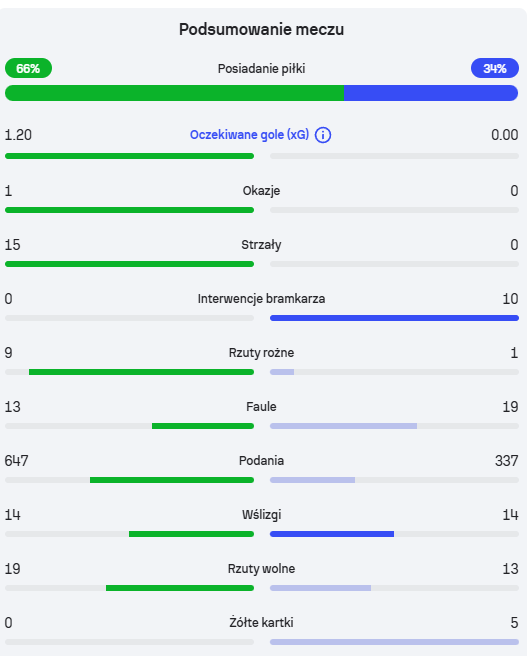The image size is (528, 656).
Task: Click the Rzuty wolne label
Action: pyautogui.click(x=261, y=569)
